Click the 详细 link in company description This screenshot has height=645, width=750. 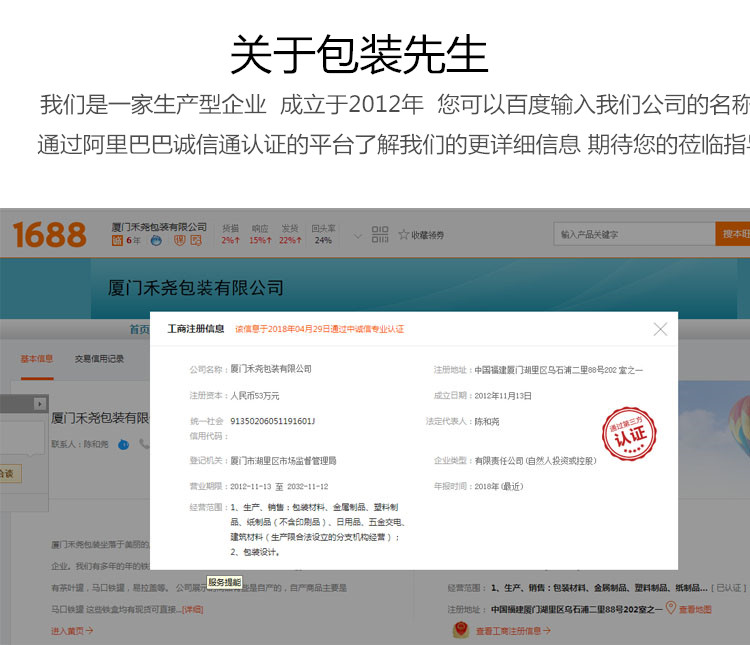(193, 610)
